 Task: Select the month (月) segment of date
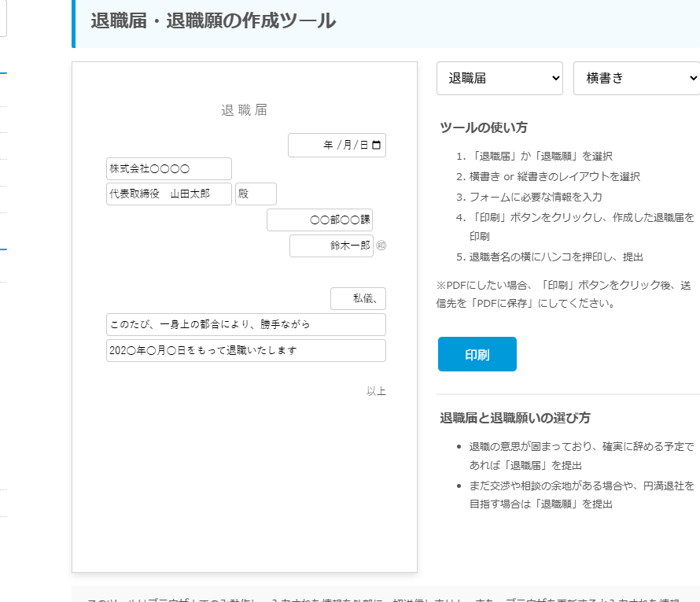pos(347,145)
